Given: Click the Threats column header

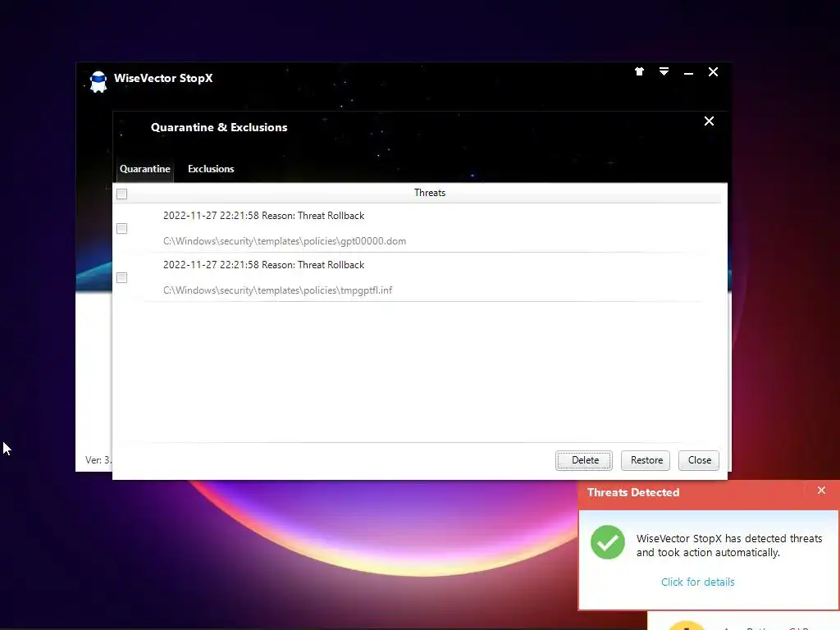Looking at the screenshot, I should click(430, 193).
